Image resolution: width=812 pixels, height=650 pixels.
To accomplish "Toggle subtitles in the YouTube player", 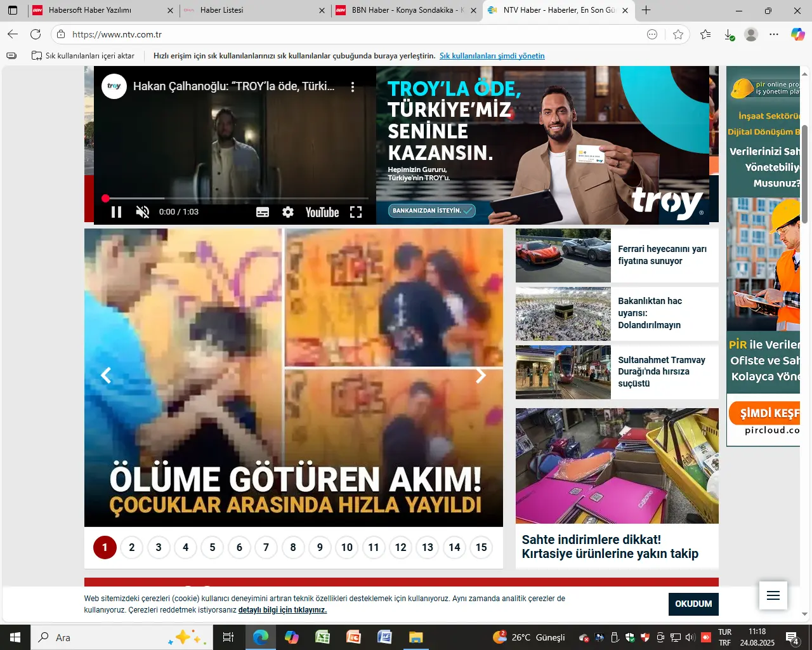I will (263, 212).
